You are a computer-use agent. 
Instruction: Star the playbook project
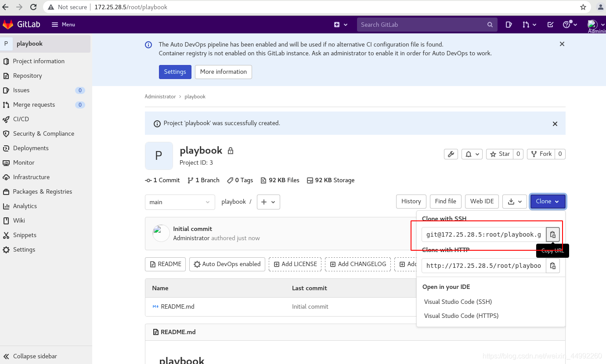[500, 154]
